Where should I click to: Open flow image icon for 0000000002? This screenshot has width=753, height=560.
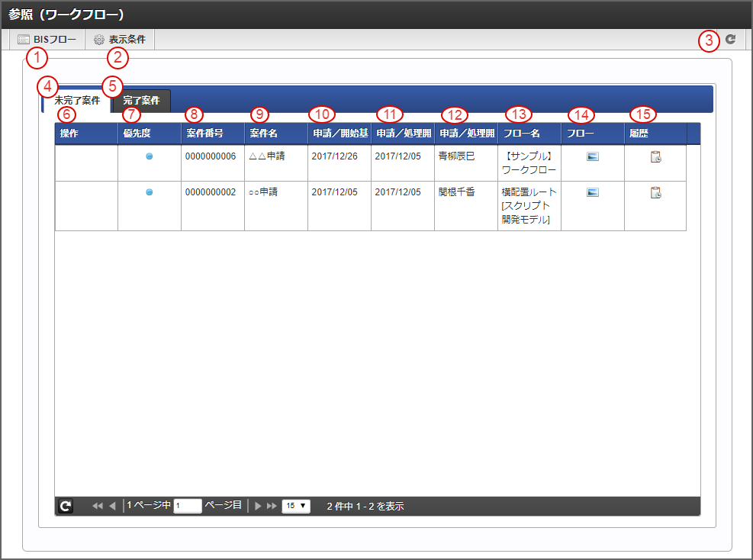coord(593,192)
